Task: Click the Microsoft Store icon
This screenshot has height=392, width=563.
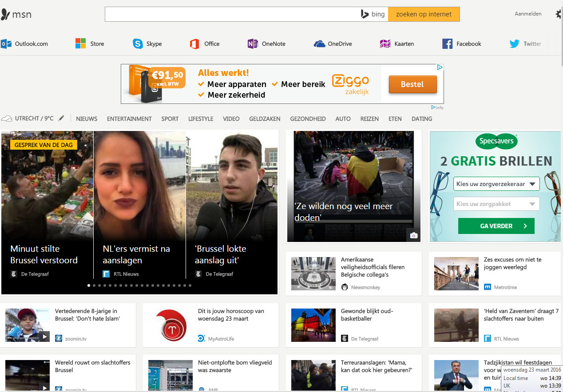Action: click(x=80, y=44)
